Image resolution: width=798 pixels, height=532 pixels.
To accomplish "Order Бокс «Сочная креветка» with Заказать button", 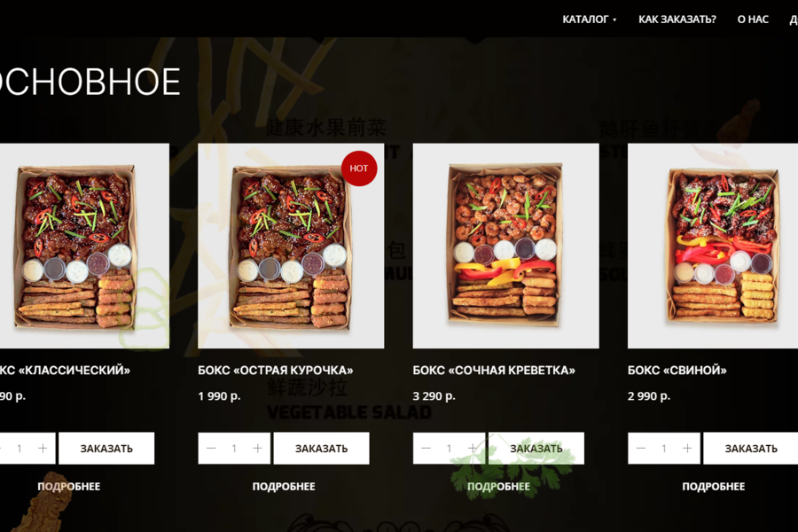I will click(536, 448).
